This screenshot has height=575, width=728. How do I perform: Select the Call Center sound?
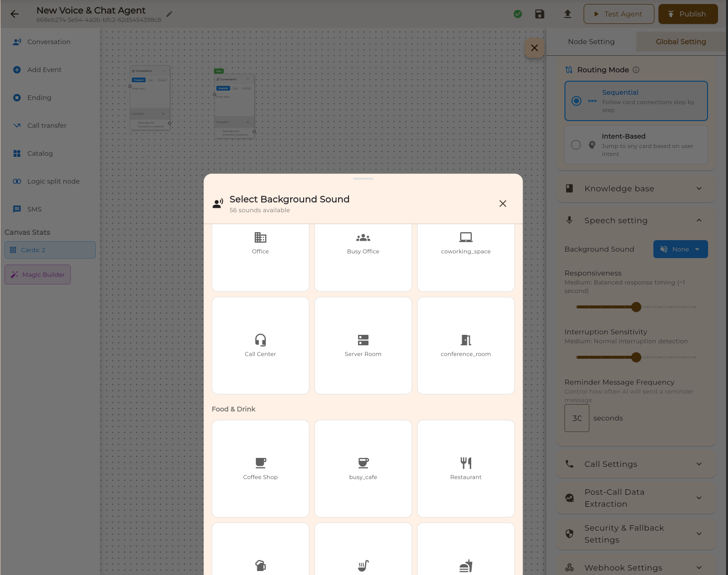pyautogui.click(x=260, y=346)
